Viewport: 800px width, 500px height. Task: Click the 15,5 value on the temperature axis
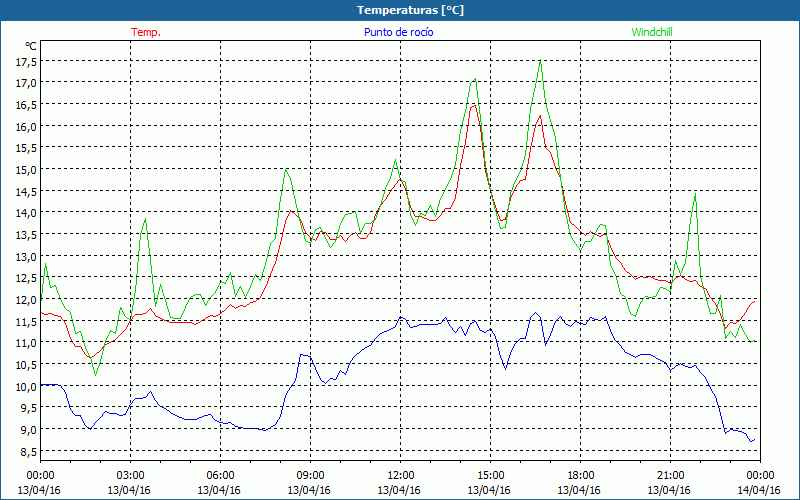(x=27, y=148)
